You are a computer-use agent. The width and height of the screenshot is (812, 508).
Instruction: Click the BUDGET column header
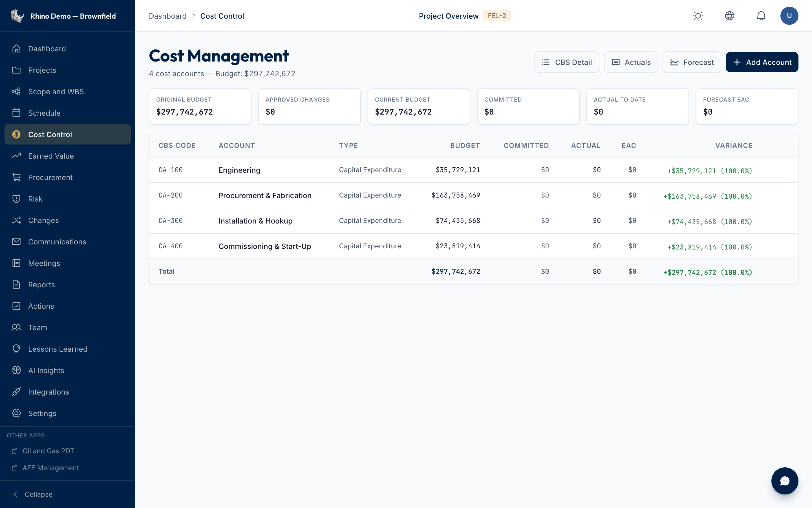(x=465, y=145)
